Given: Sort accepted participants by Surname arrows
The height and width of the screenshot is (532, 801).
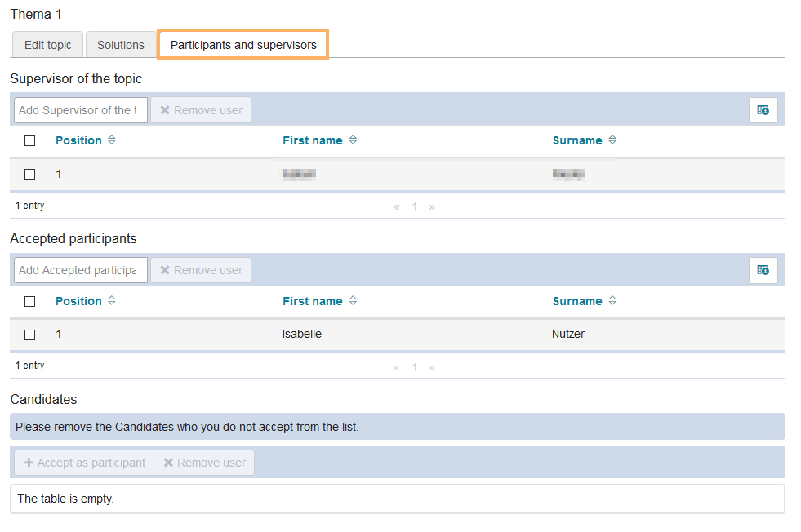Looking at the screenshot, I should coord(612,301).
